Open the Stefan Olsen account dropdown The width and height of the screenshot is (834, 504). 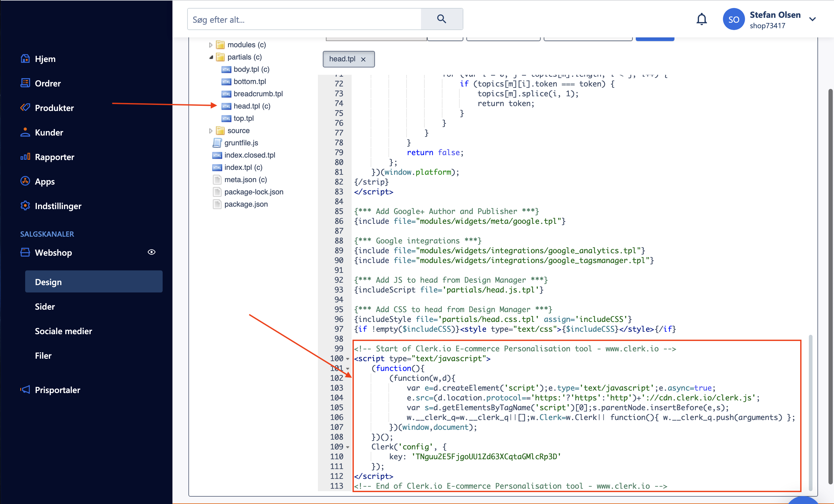(x=813, y=19)
